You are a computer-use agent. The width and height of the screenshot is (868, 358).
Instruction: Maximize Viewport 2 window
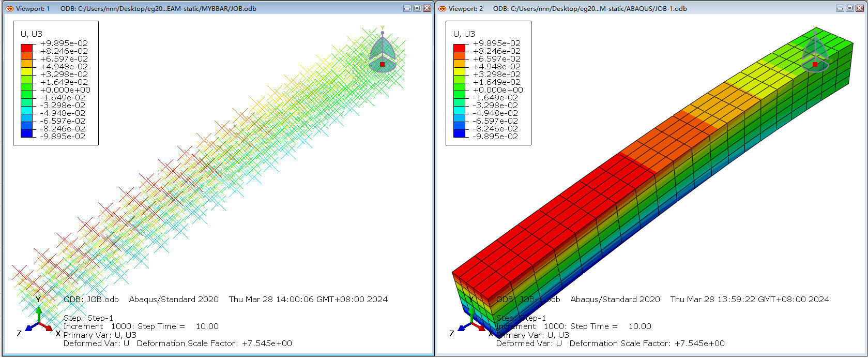pyautogui.click(x=850, y=8)
